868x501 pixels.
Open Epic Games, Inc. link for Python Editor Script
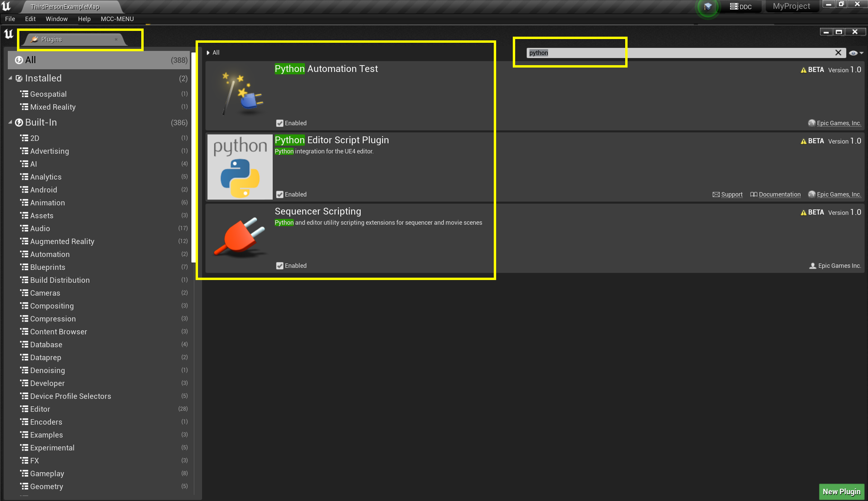(839, 194)
